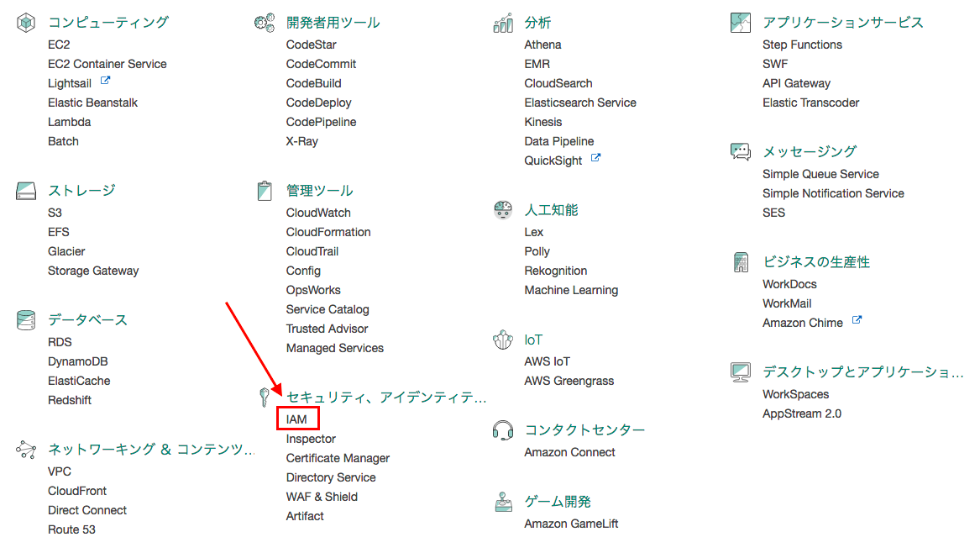Open the Lambda service

[69, 121]
